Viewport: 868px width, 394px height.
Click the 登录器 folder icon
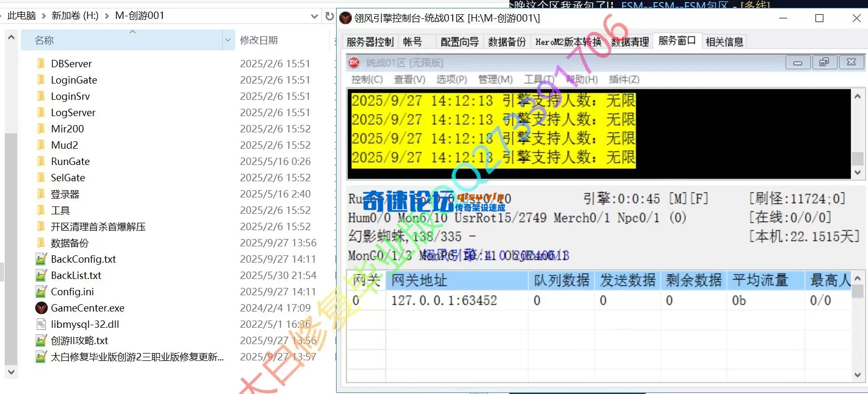click(41, 194)
